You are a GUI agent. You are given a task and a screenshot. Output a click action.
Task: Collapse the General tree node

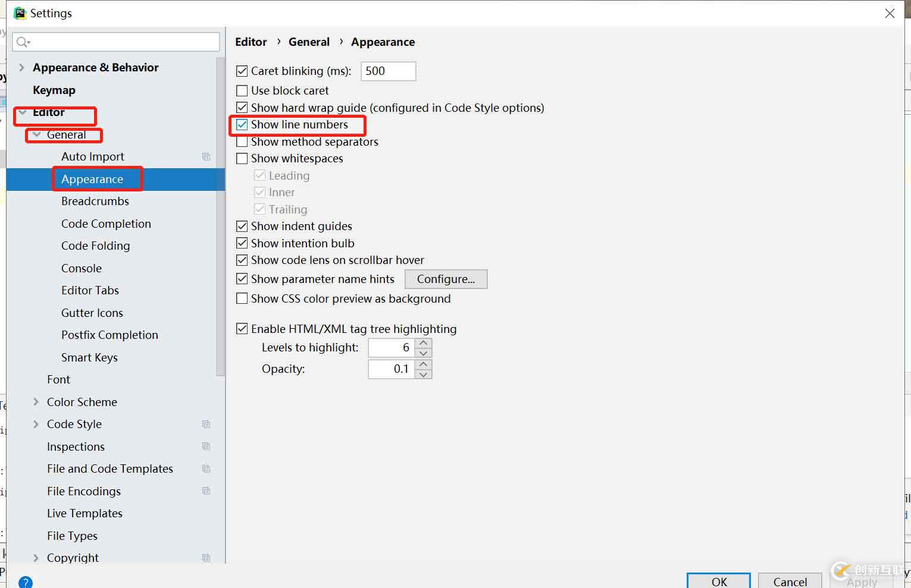click(x=37, y=135)
